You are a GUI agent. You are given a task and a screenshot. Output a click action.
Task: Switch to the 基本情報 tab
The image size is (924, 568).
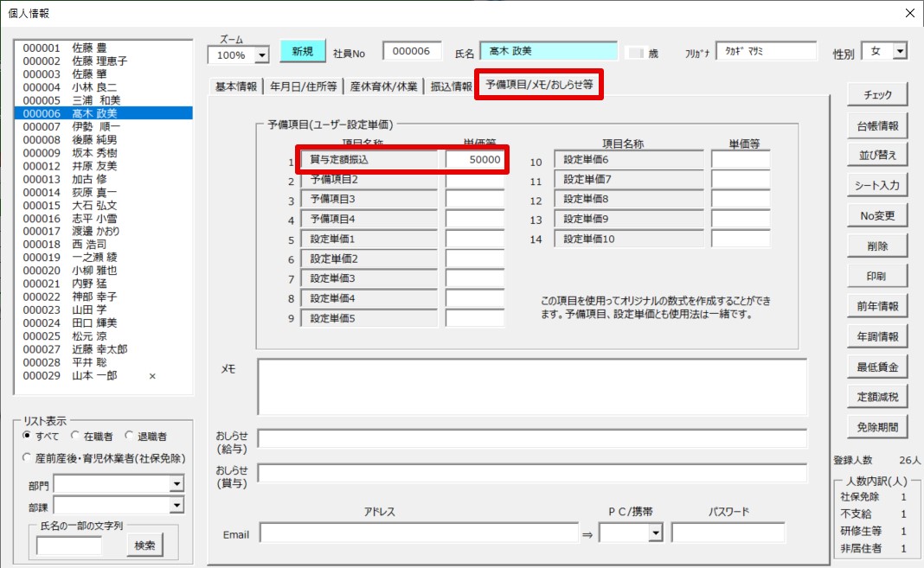236,86
